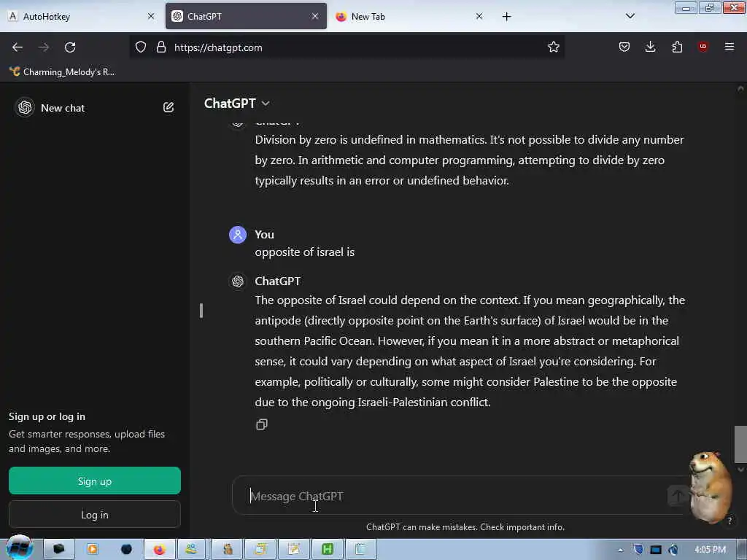Open the extensions puzzle icon

coord(677,47)
